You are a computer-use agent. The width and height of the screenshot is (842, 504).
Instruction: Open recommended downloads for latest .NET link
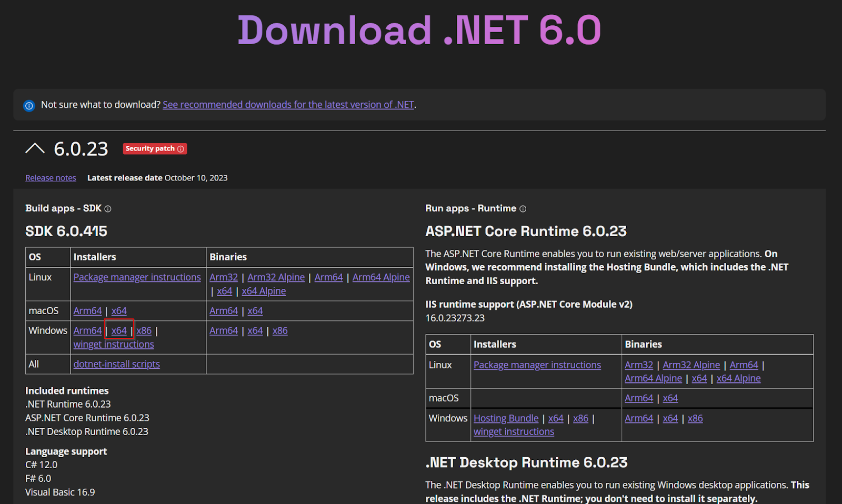point(288,105)
